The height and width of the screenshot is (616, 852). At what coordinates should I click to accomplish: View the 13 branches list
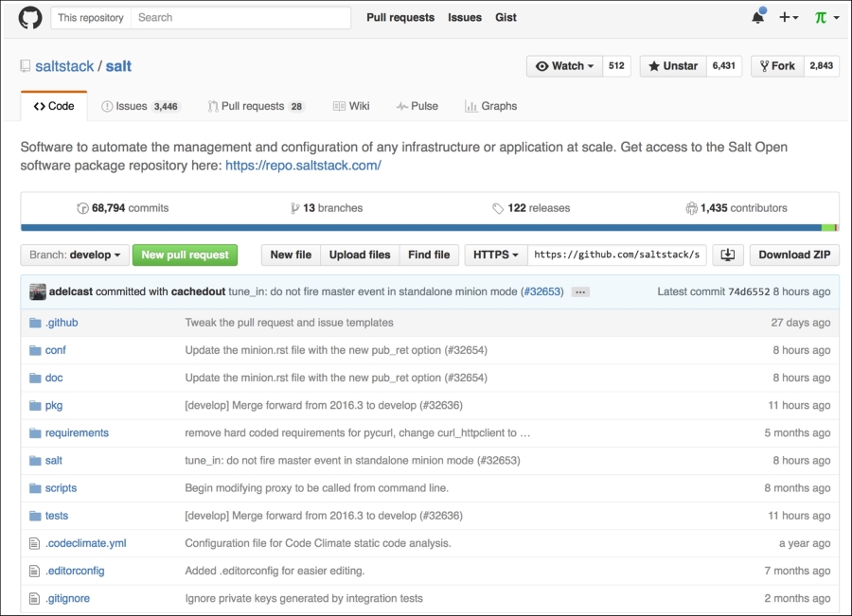tap(327, 208)
